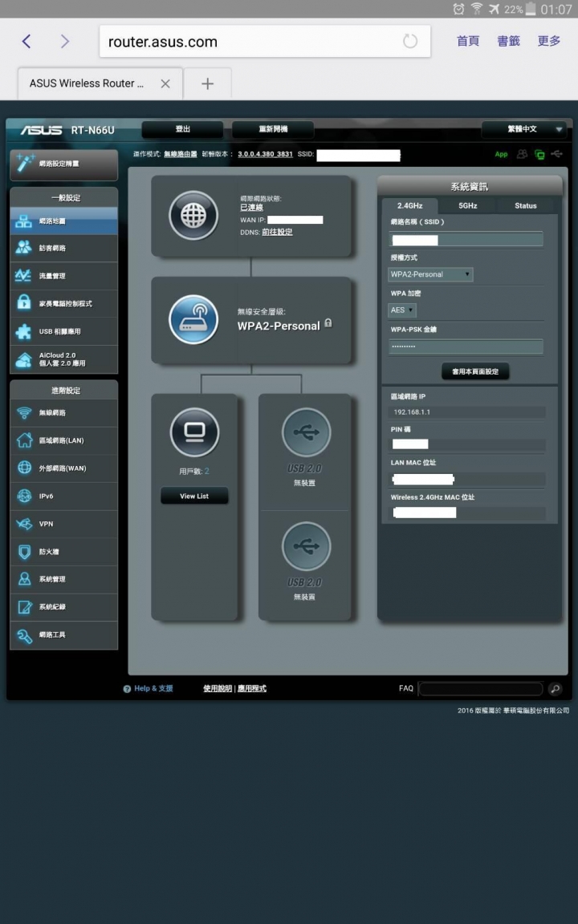The height and width of the screenshot is (924, 578).
Task: Open the Network Map page
Action: (x=63, y=221)
